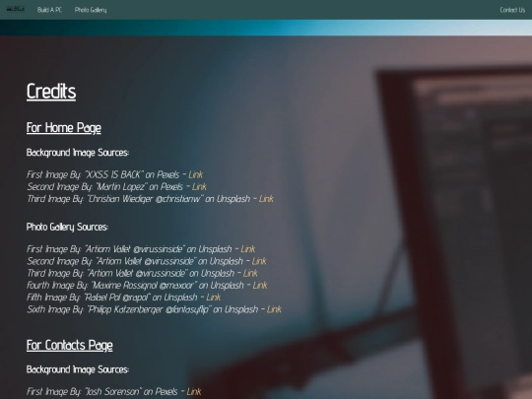Click the For Home Page heading
This screenshot has width=532, height=399.
64,128
